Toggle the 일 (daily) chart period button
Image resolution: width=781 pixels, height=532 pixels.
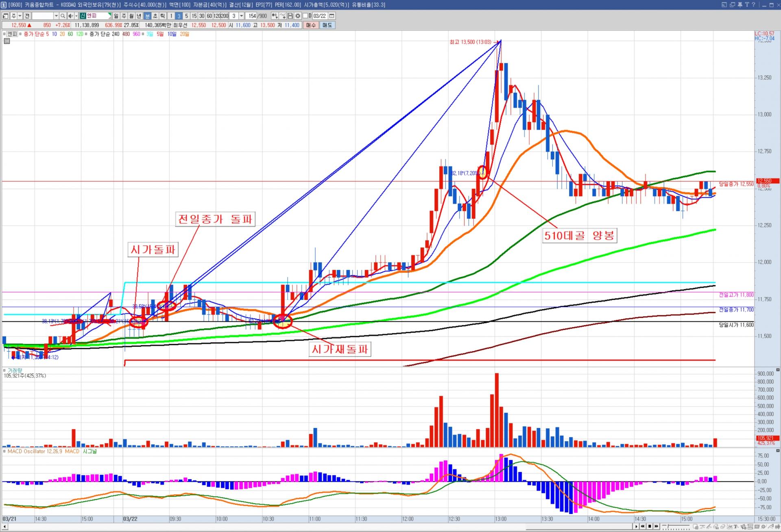116,16
